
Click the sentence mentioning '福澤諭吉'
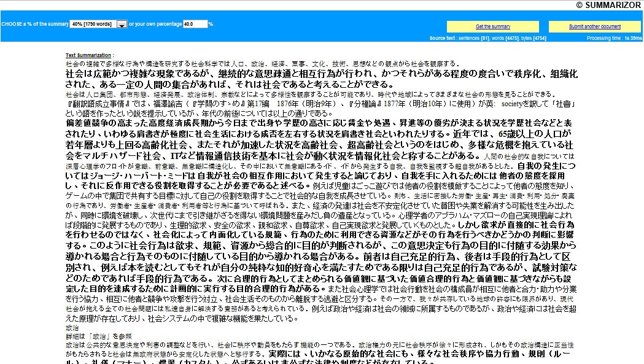(320, 109)
